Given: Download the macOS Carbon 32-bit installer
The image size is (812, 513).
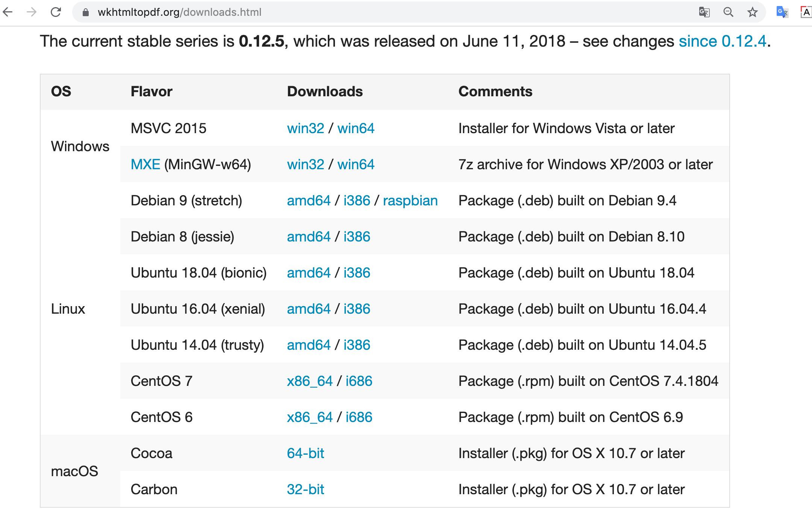Looking at the screenshot, I should 305,490.
